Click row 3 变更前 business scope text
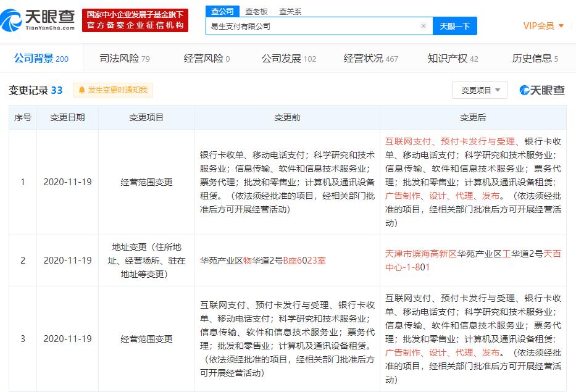 [287, 339]
